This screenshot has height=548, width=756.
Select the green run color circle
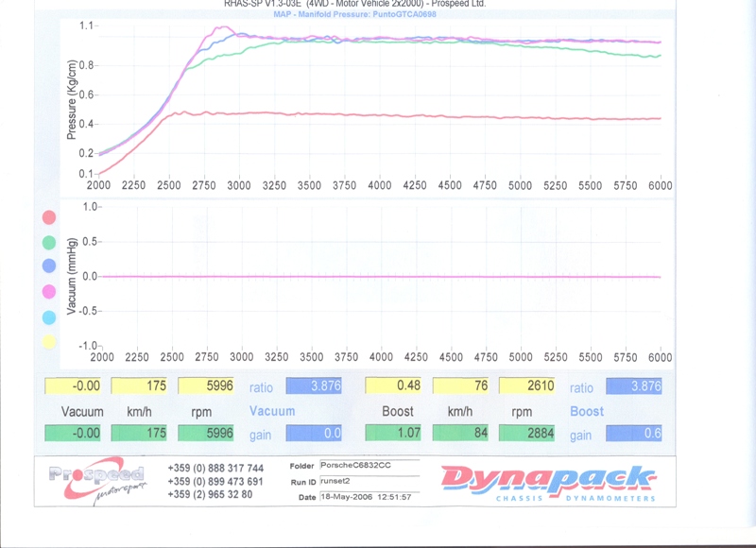click(49, 243)
